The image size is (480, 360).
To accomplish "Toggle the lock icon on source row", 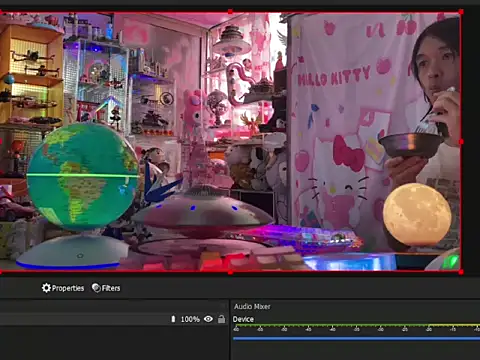I will point(221,319).
